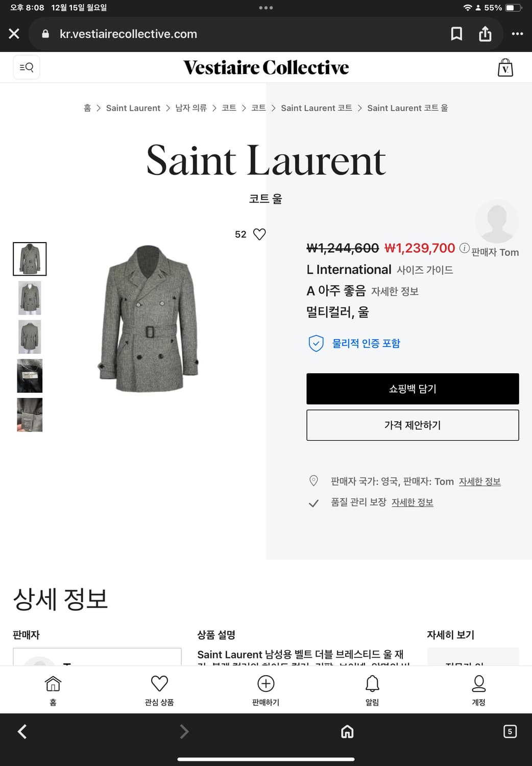Add the coat via 쇼핑백 담기

click(x=413, y=389)
